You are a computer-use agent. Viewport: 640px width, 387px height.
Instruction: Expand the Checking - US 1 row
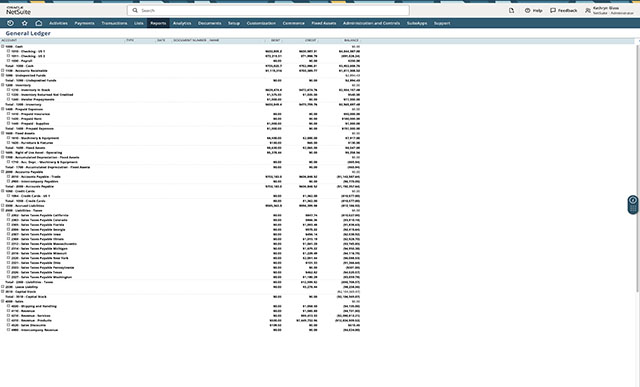(8, 51)
